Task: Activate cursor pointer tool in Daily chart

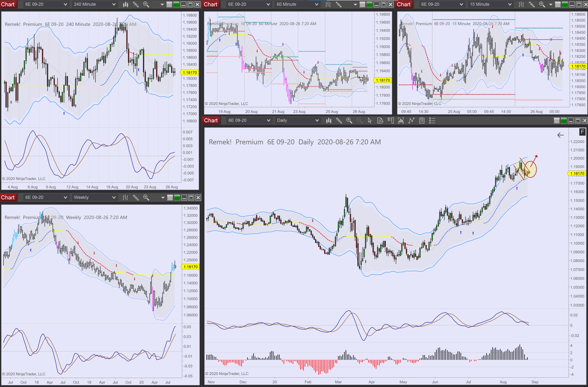Action: coord(369,121)
